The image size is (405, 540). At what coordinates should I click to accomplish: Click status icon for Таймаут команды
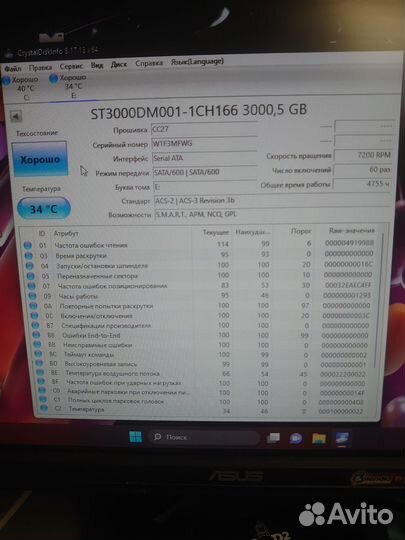tap(38, 354)
